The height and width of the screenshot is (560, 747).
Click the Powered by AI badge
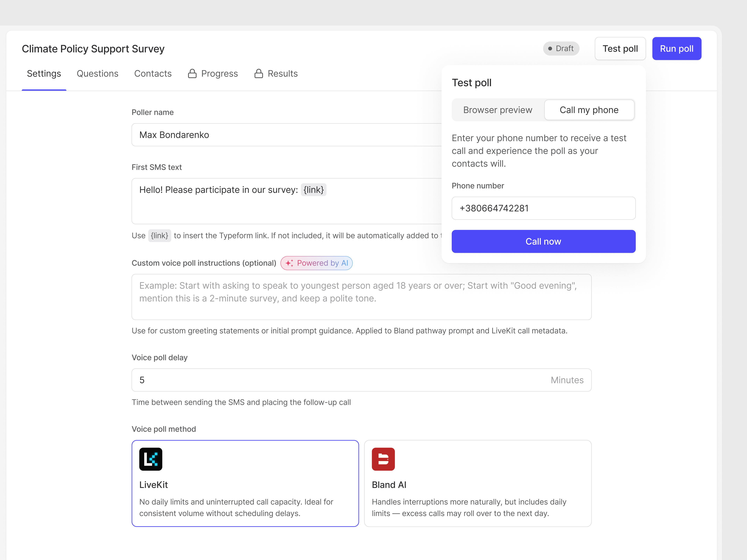[x=317, y=263]
